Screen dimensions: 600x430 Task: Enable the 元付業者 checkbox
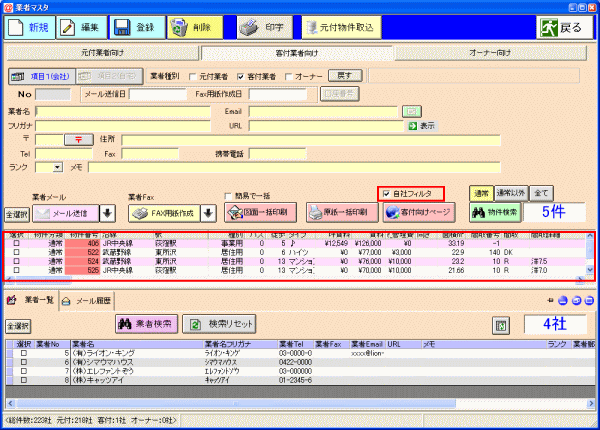click(193, 77)
